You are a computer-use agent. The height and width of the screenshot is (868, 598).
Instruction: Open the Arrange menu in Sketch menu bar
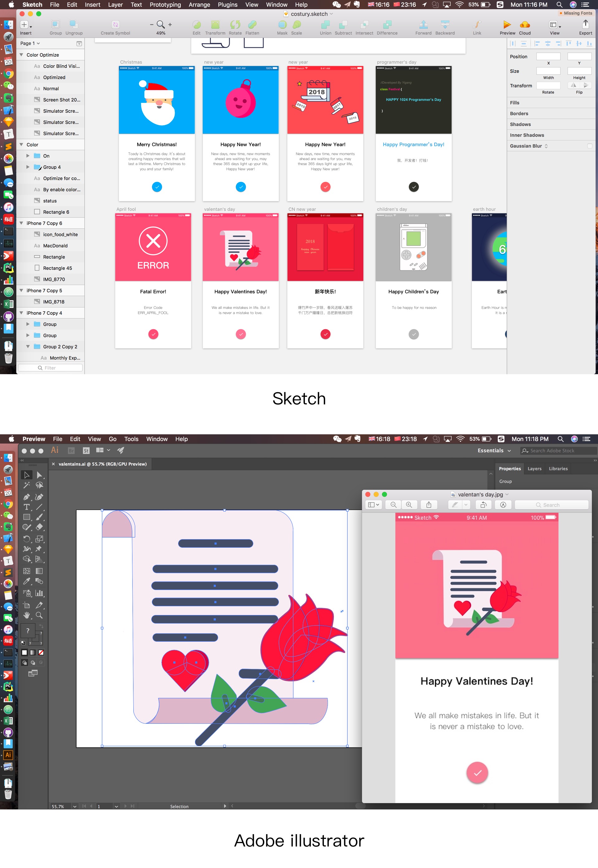(x=199, y=4)
